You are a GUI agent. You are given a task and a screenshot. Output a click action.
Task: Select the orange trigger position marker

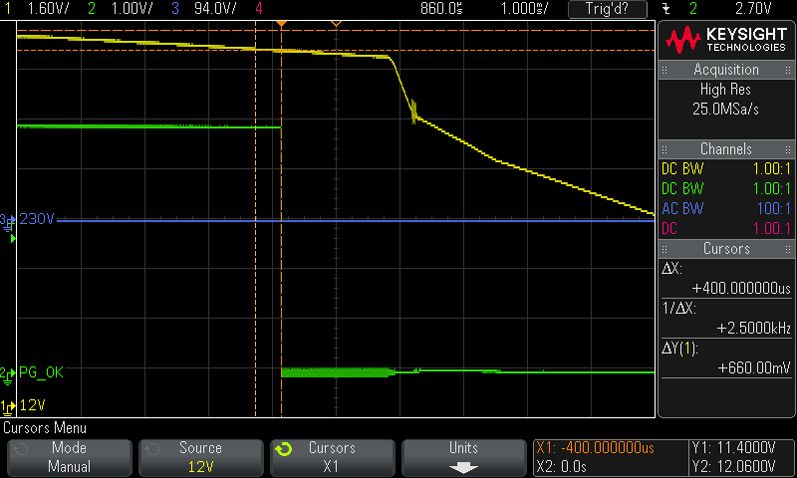(281, 24)
